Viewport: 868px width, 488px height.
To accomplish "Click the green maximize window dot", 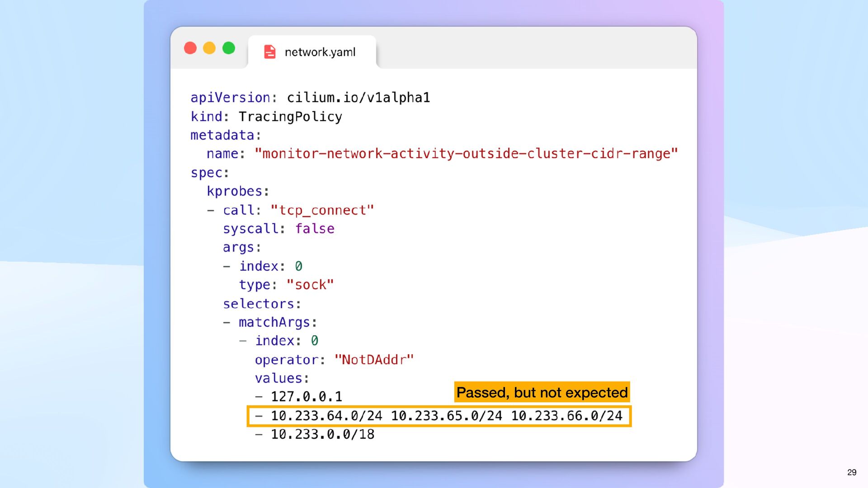I will tap(229, 48).
